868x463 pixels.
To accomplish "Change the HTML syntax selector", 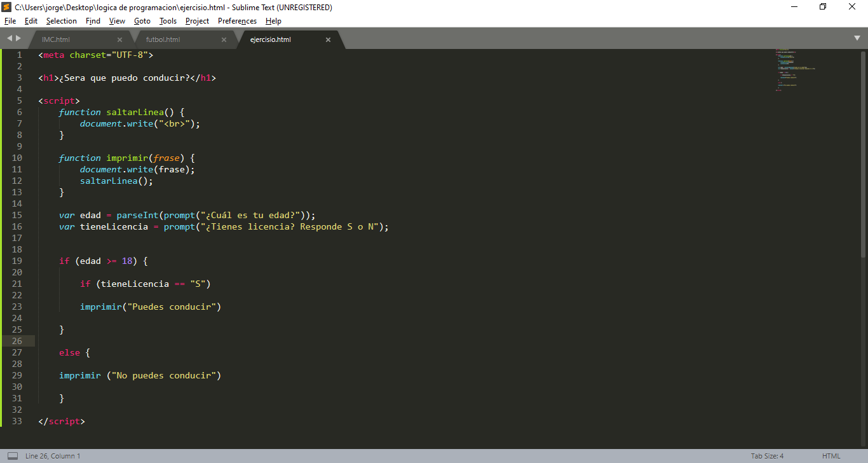I will (x=831, y=456).
